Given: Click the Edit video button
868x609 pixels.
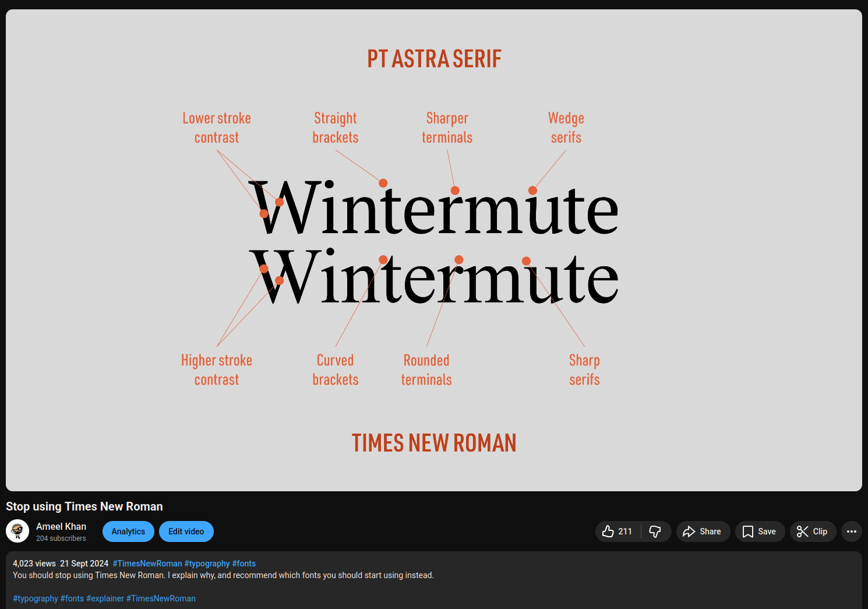Looking at the screenshot, I should coord(186,531).
